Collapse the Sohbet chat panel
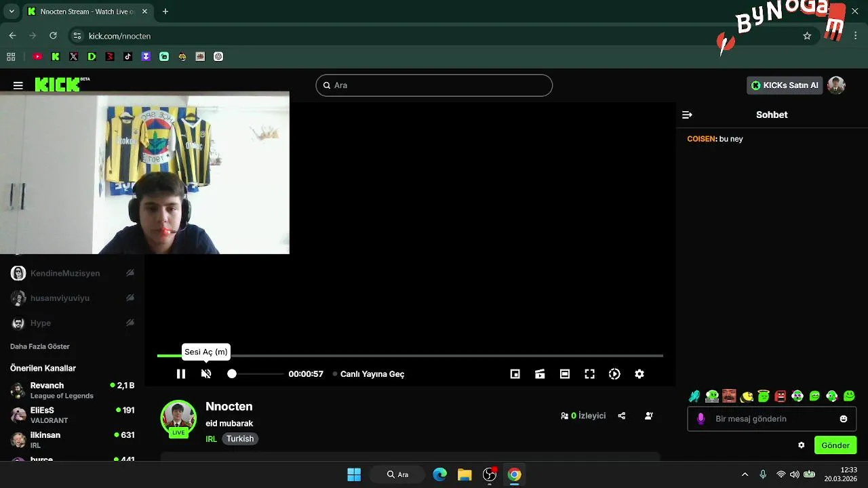868x488 pixels. click(687, 115)
